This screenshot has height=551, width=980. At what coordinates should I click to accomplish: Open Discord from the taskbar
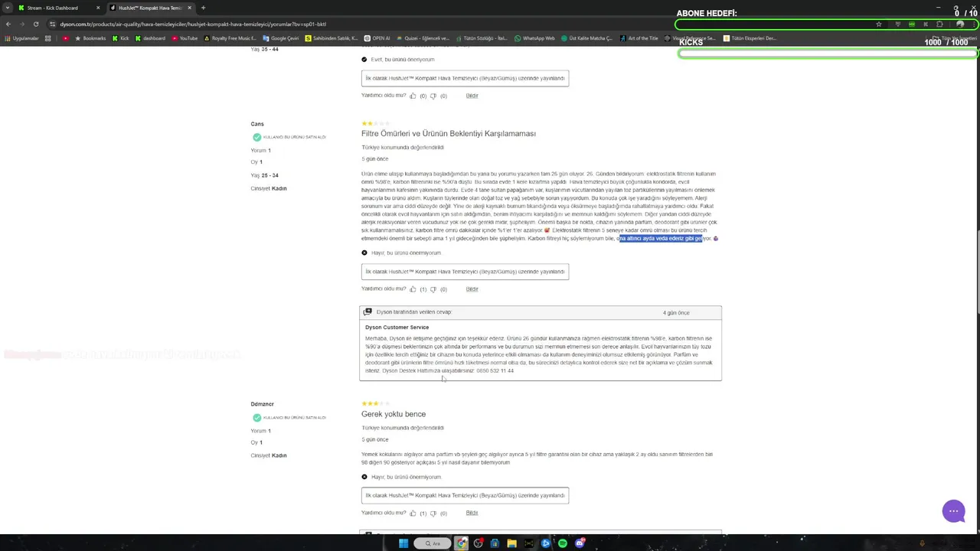[x=580, y=543]
